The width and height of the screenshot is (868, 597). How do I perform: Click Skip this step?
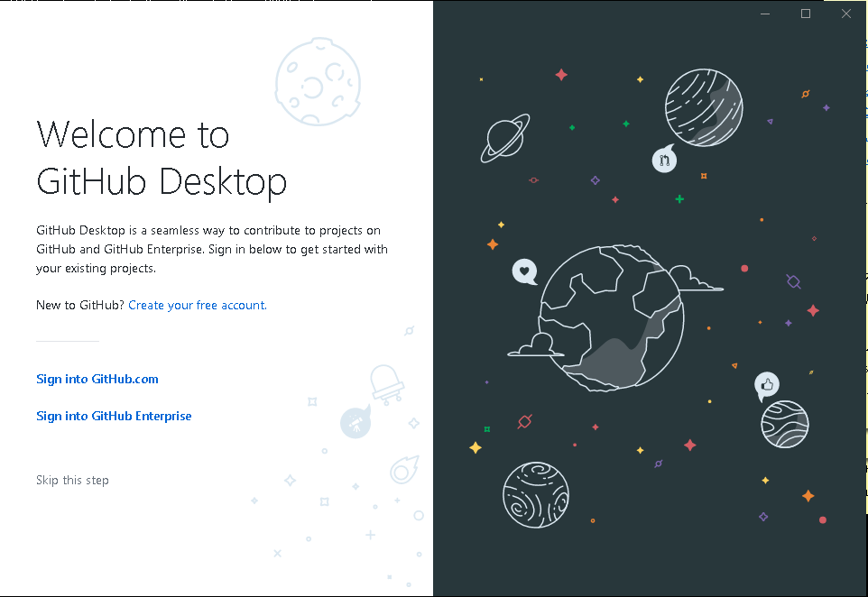tap(72, 480)
